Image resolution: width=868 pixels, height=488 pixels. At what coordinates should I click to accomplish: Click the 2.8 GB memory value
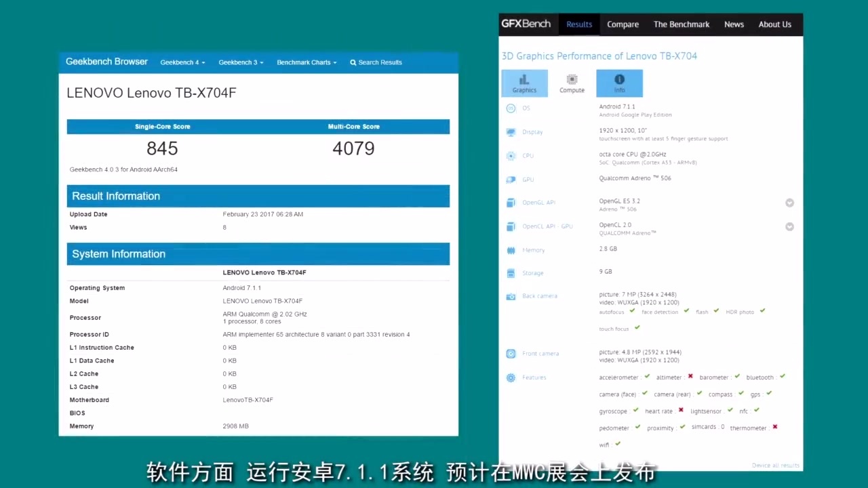[x=608, y=249]
